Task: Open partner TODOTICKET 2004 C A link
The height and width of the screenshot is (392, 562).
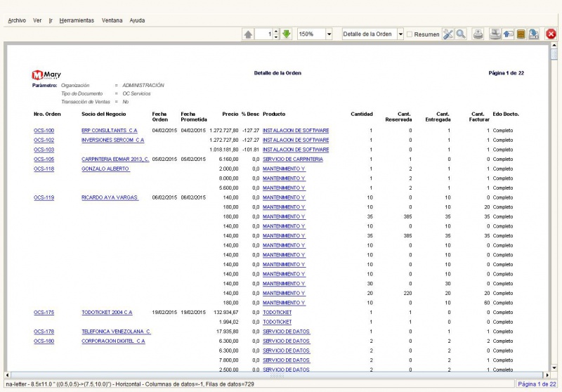Action: [107, 313]
